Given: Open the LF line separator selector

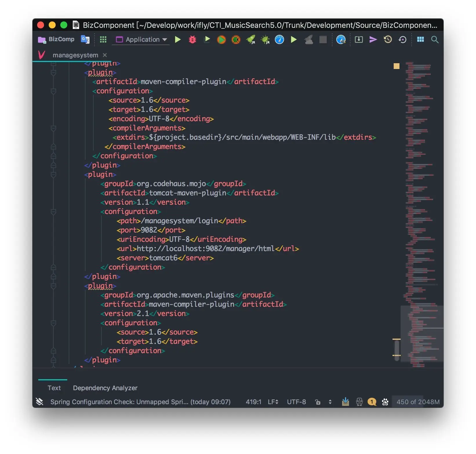Looking at the screenshot, I should click(x=273, y=402).
